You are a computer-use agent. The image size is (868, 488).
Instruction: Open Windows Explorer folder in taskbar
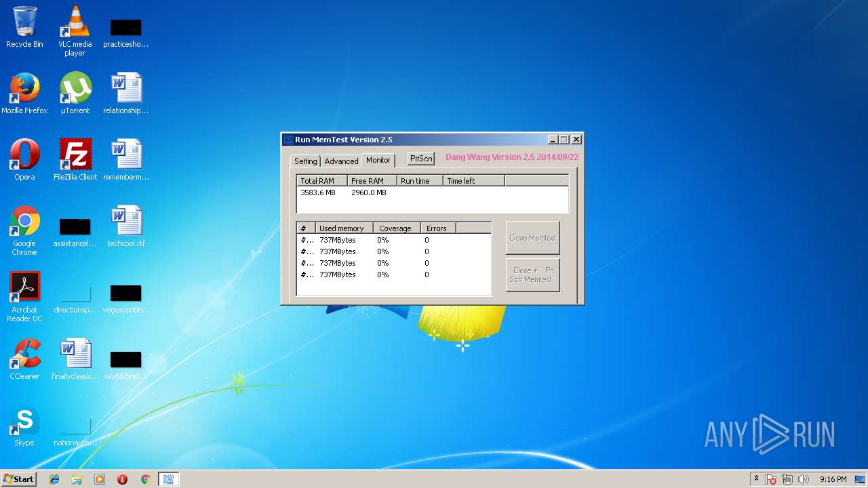(x=77, y=479)
